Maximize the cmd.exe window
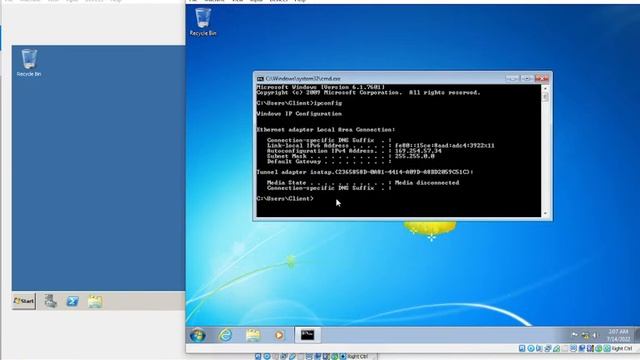This screenshot has width=640, height=360. (x=527, y=78)
